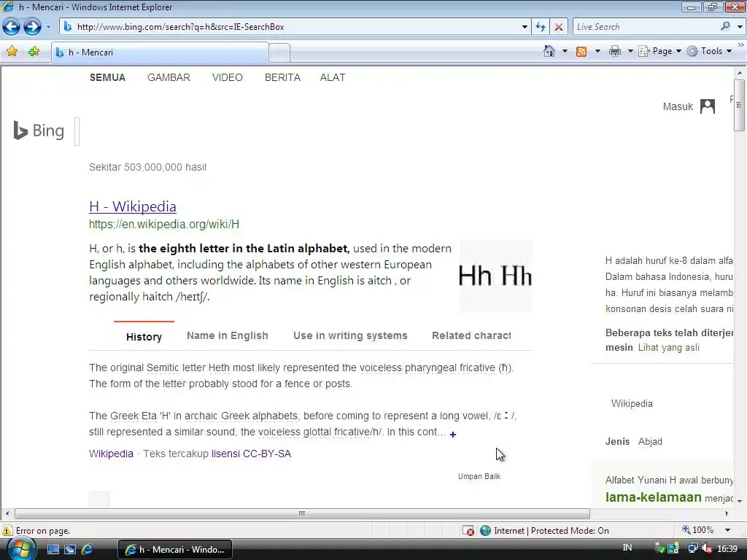Open a new blank tab
The width and height of the screenshot is (747, 560).
coord(279,52)
